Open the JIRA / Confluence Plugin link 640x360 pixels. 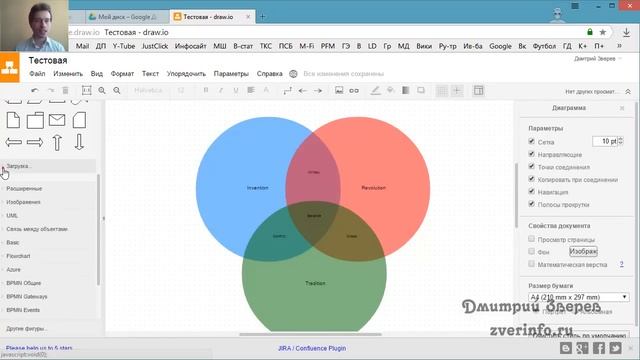click(x=312, y=348)
